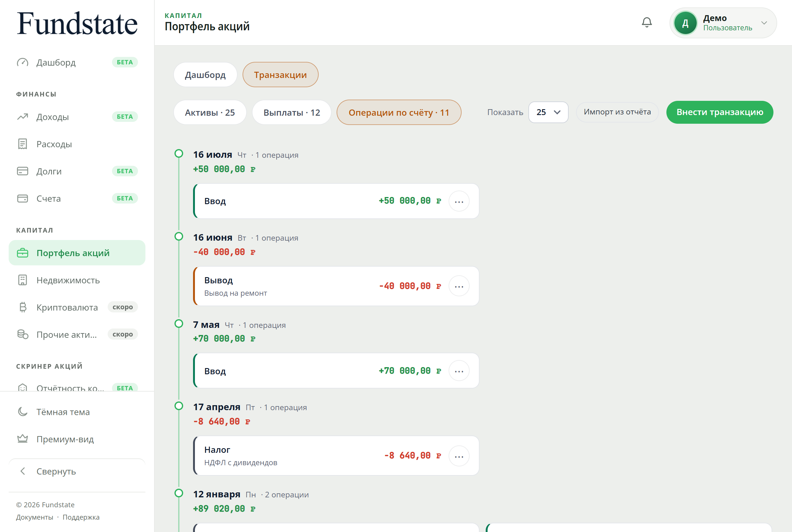Viewport: 792px width, 532px height.
Task: Click the 16 июля timeline marker
Action: pyautogui.click(x=179, y=154)
